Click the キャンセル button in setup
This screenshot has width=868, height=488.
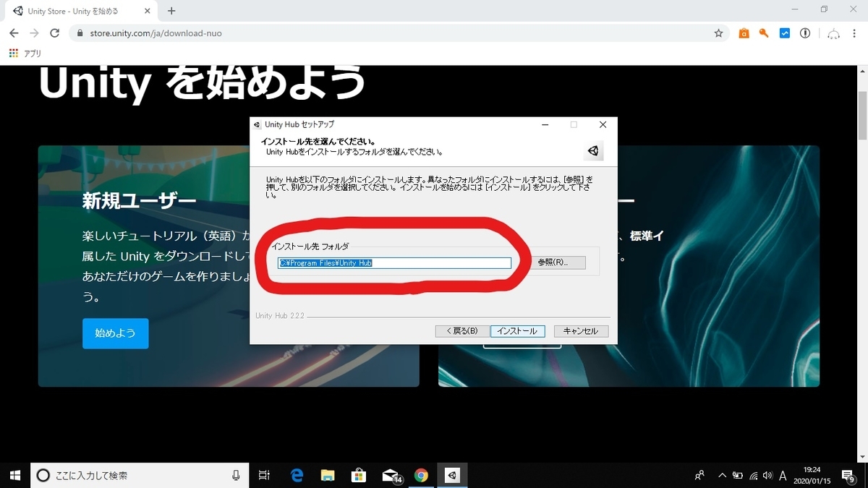click(581, 331)
